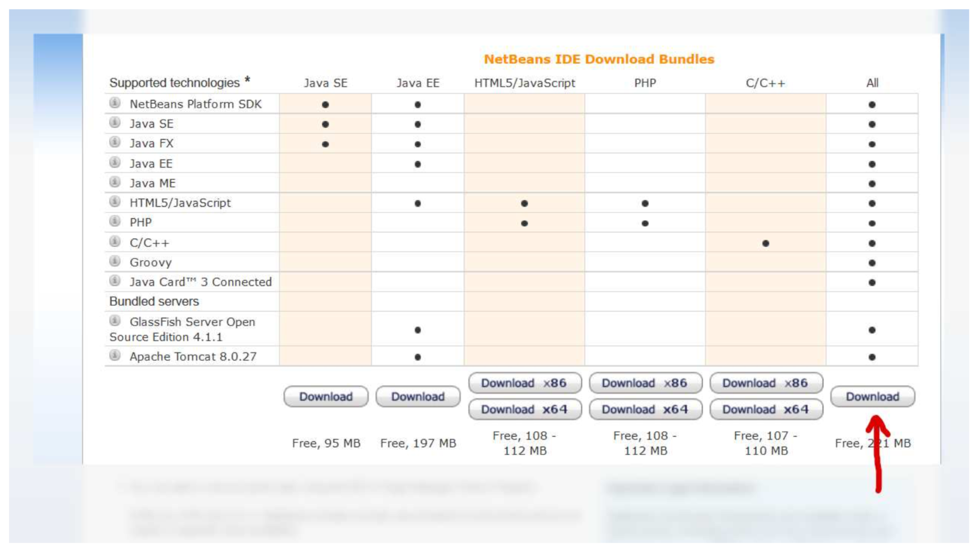Open info icon for GlassFish Server
The height and width of the screenshot is (552, 980).
pos(115,321)
